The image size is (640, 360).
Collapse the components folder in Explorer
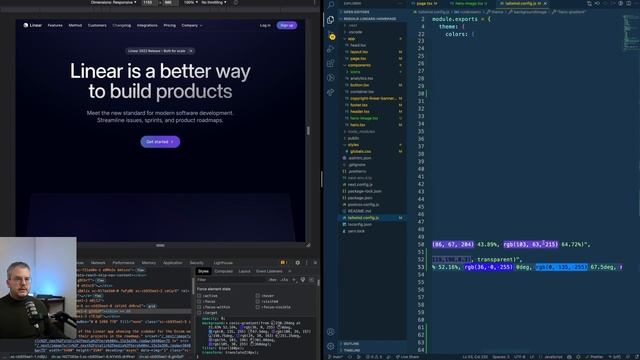pos(359,65)
